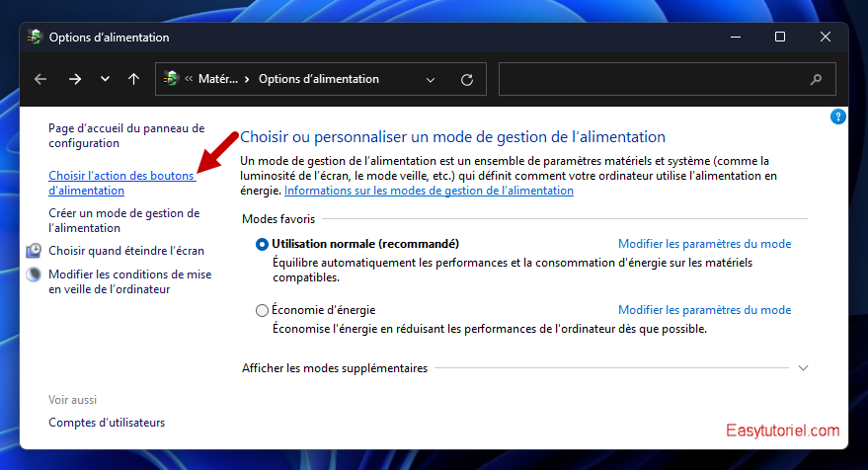Click the Voir aussi heading text

[x=72, y=400]
